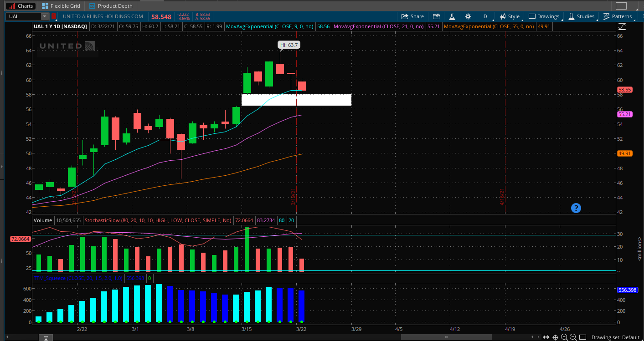644x341 pixels.
Task: Click the Share button
Action: (412, 16)
